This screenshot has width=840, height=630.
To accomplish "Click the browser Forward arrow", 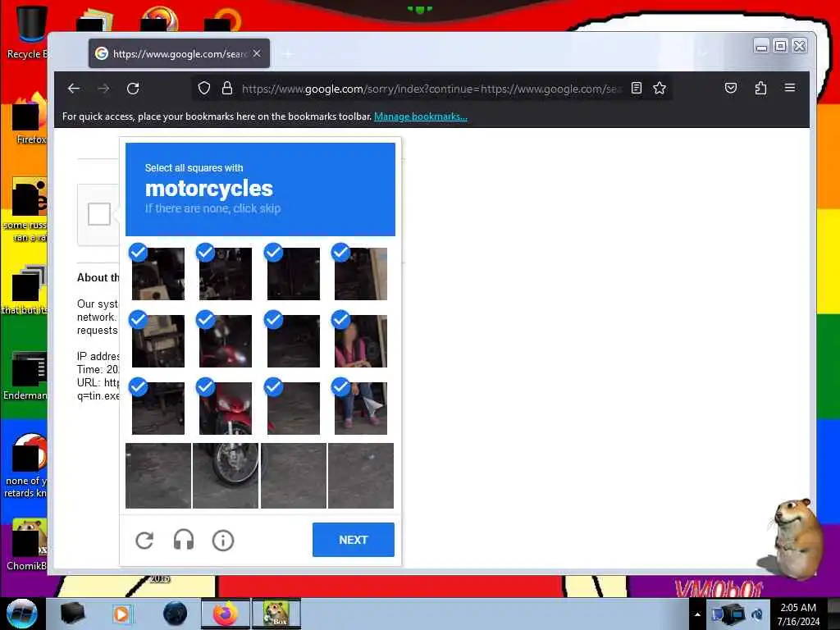I will pos(103,89).
